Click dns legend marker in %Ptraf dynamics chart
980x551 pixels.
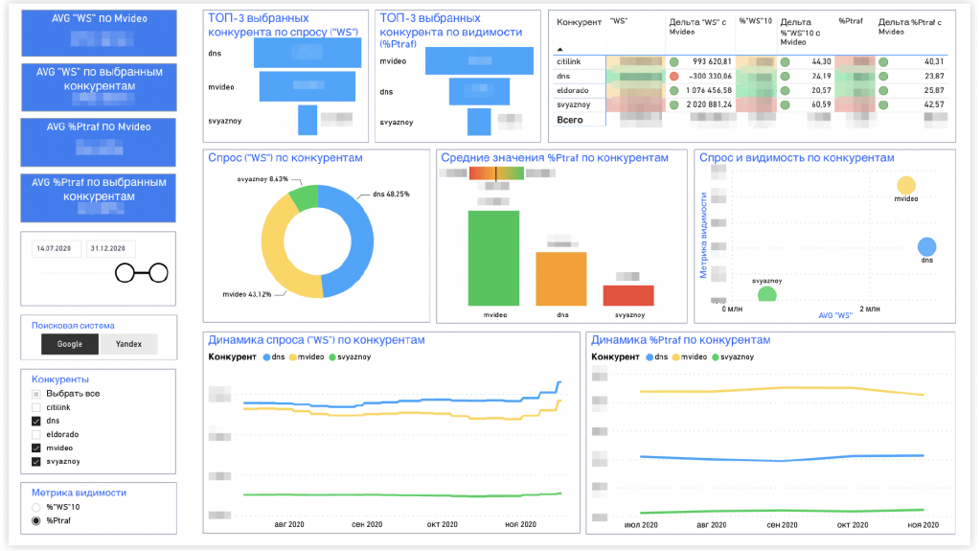click(650, 357)
